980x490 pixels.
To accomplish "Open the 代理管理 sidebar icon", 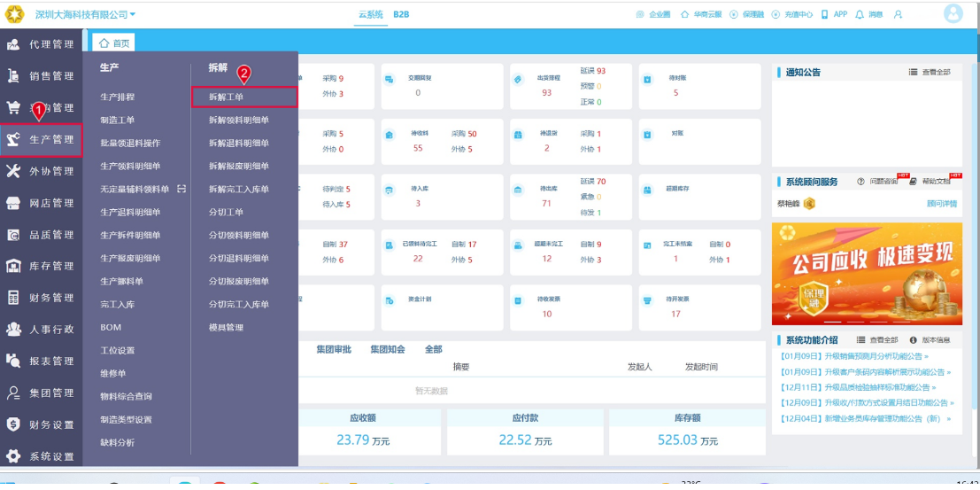I will coord(13,44).
